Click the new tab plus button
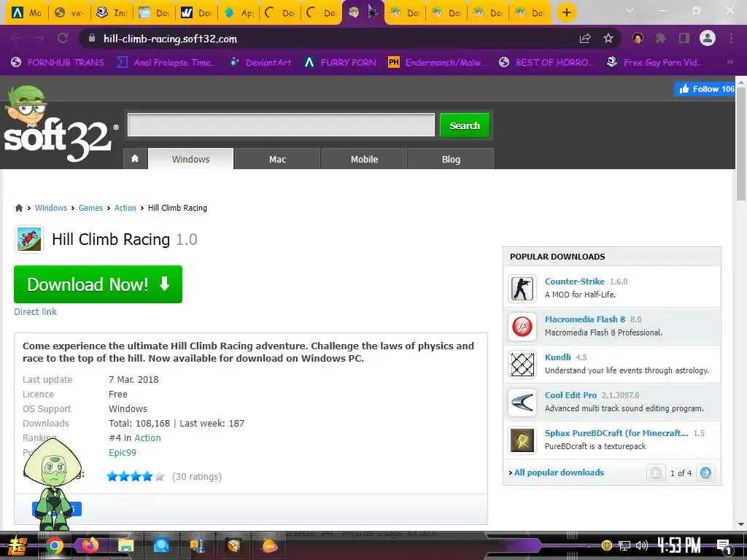Viewport: 747px width, 560px height. pos(566,12)
